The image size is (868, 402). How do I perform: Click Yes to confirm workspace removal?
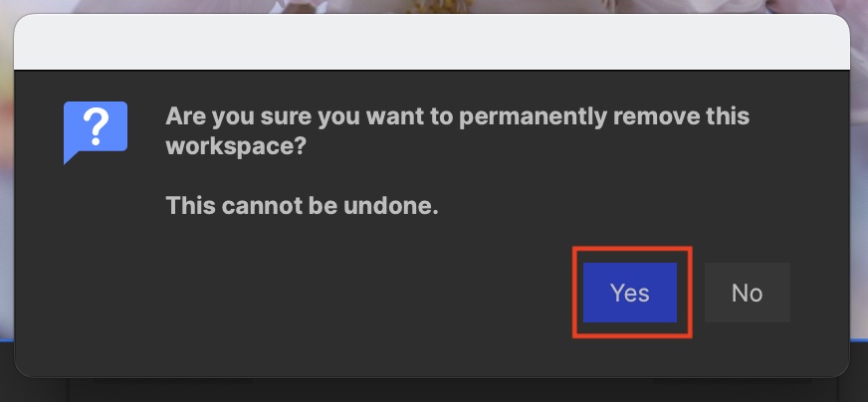point(630,293)
